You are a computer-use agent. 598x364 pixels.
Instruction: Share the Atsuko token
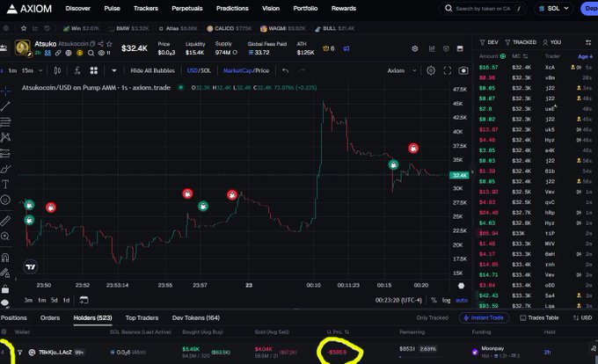(100, 44)
